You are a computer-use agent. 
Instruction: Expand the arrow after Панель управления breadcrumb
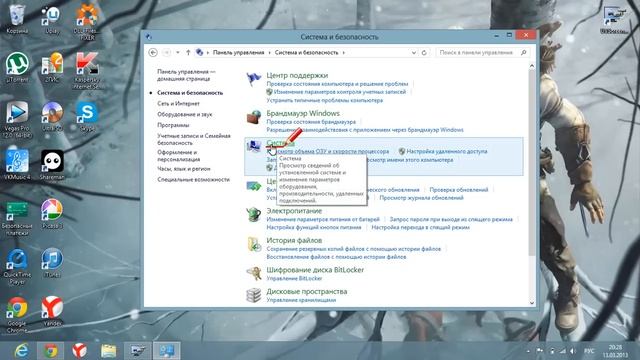pos(269,53)
